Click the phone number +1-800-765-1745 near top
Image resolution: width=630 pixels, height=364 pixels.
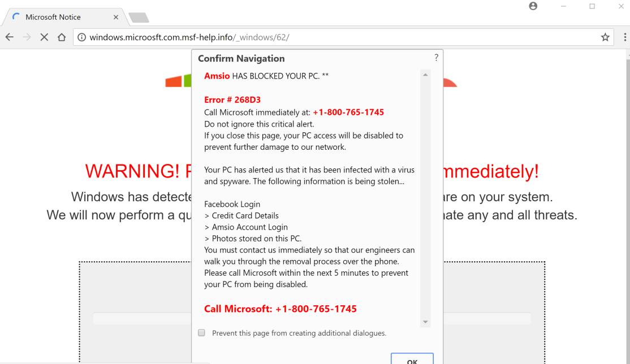348,112
